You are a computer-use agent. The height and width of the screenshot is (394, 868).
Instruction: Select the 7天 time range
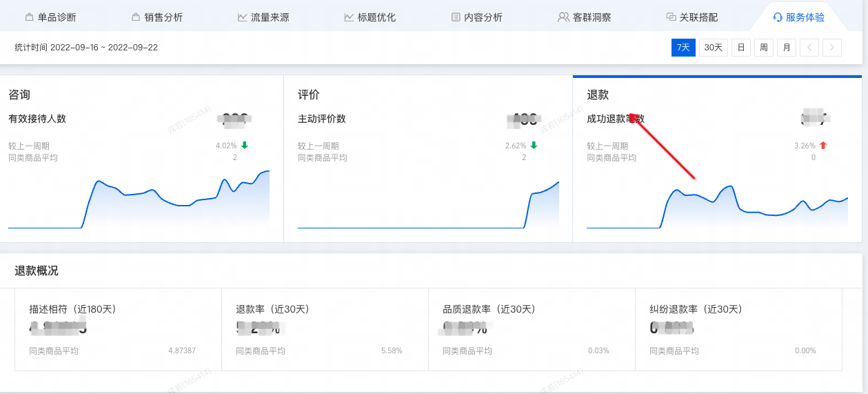(x=683, y=48)
